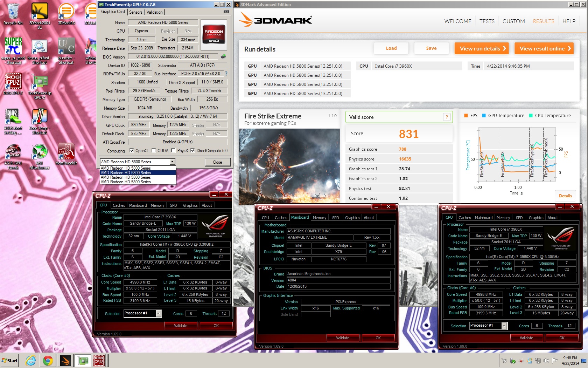Launch ASUS GPU Tweak desktop icon

coord(13,156)
